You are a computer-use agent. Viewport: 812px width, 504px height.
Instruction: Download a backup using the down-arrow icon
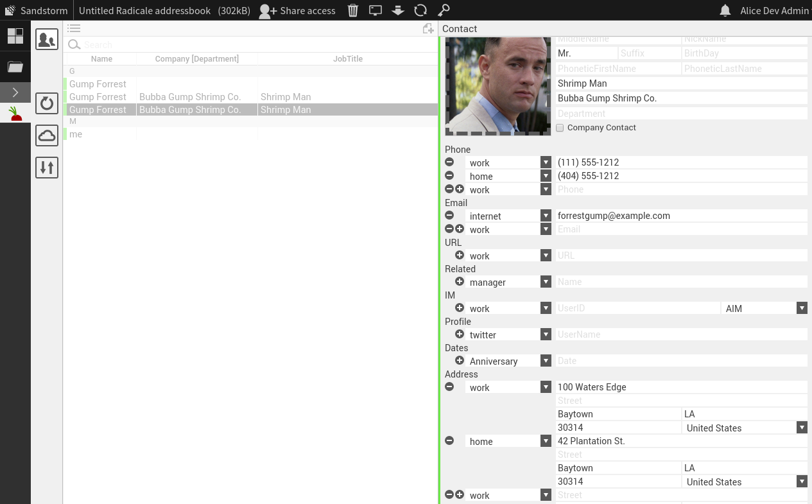(x=398, y=10)
